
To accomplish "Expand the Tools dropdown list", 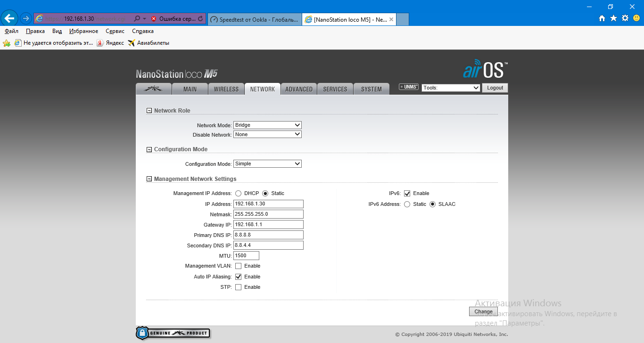I will [451, 88].
